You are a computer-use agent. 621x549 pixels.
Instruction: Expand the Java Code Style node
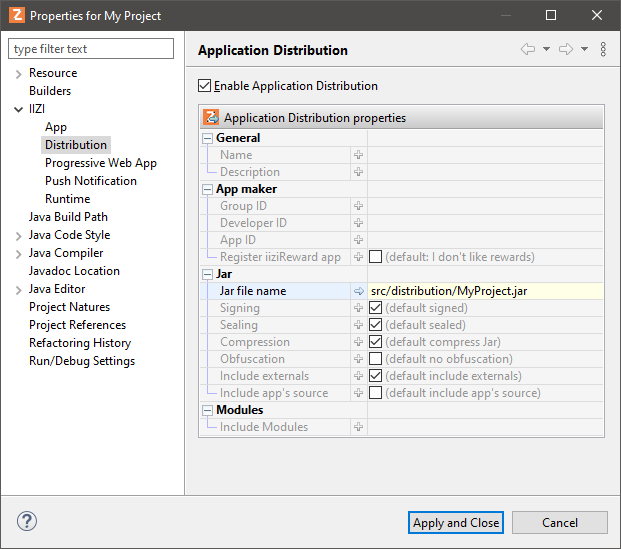point(18,236)
